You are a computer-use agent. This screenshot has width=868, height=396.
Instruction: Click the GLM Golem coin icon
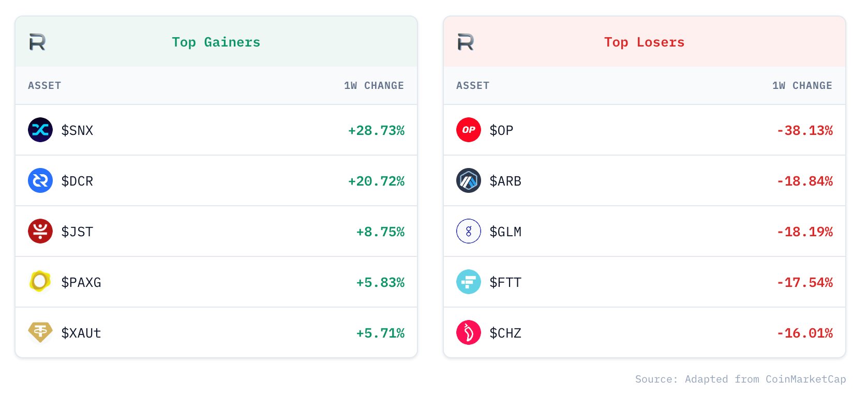[x=469, y=231]
